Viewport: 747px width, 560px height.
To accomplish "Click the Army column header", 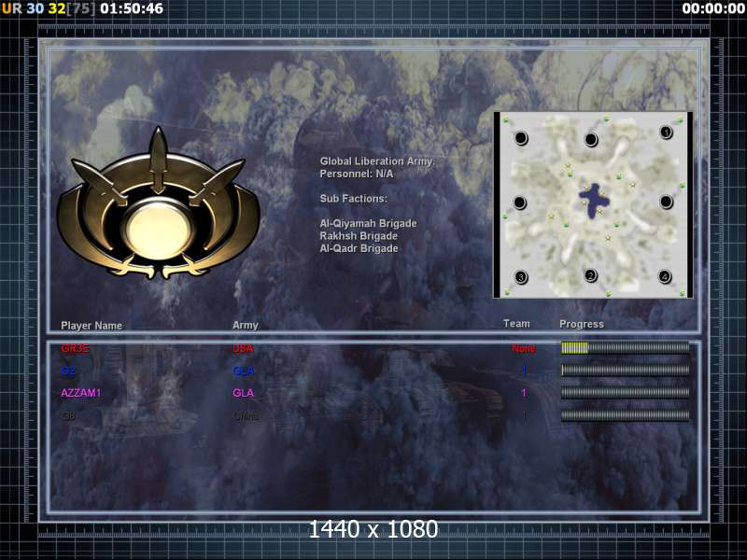I will (x=246, y=325).
